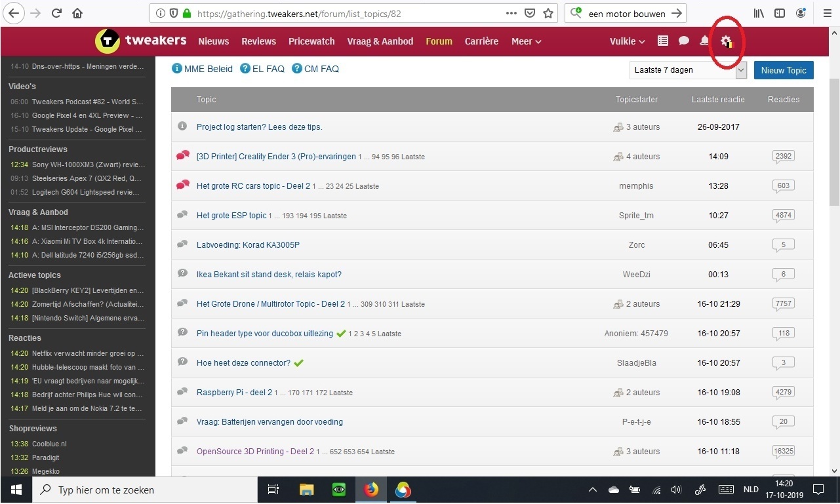Open the MME Beleid link
The image size is (840, 504).
(x=202, y=69)
